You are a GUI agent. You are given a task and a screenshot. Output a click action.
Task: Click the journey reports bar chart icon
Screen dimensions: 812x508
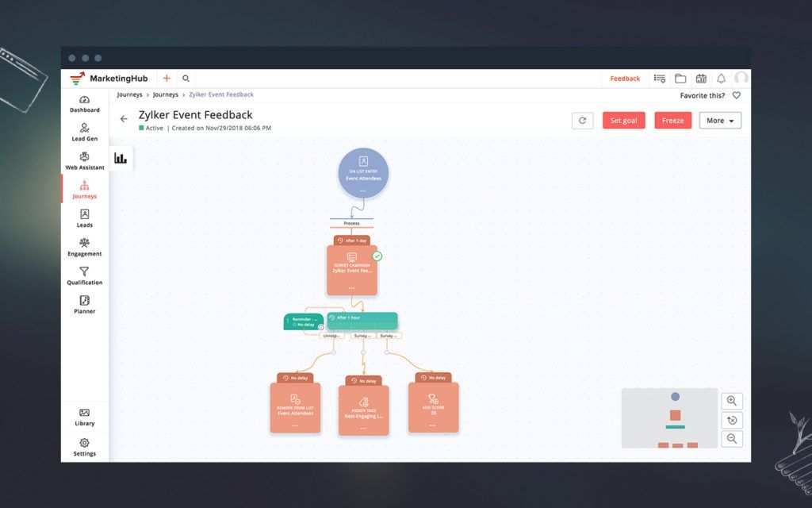coord(121,158)
